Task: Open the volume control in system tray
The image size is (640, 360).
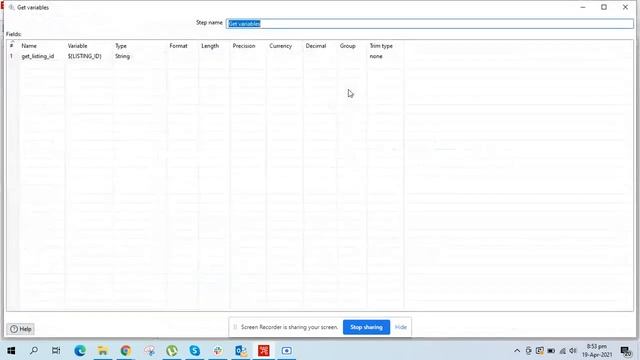Action: 573,351
